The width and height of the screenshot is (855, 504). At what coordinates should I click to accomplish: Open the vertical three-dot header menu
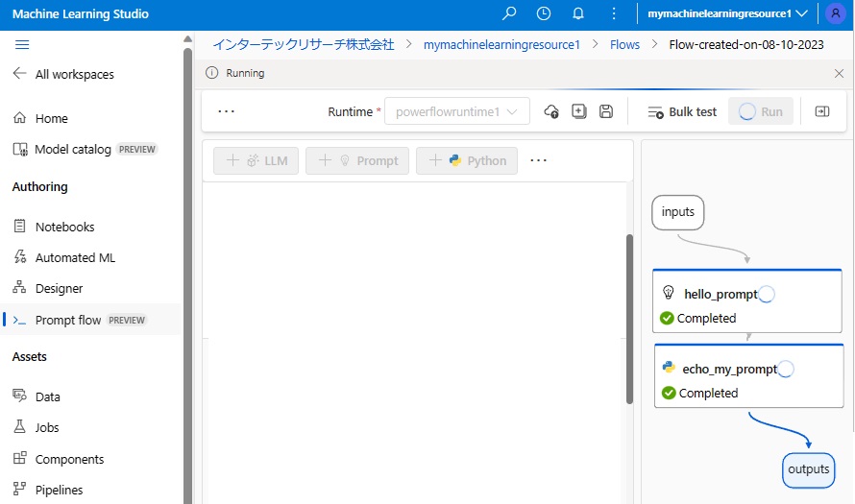614,13
